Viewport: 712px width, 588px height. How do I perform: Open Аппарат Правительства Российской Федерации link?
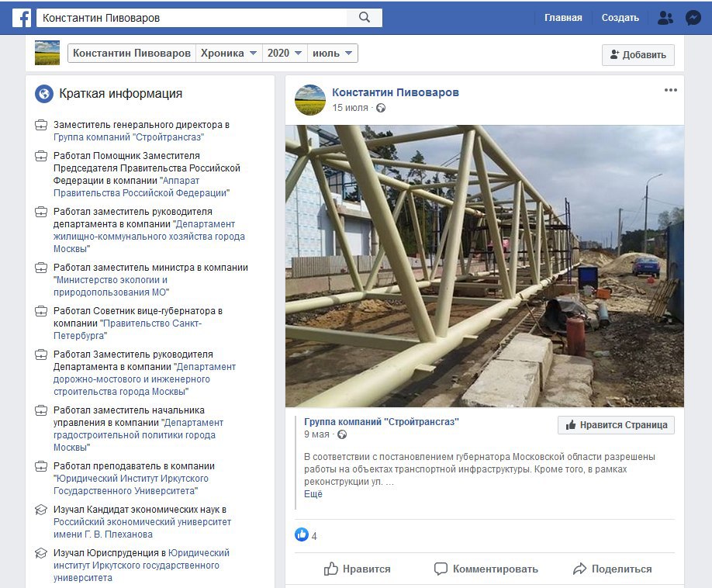coord(142,187)
